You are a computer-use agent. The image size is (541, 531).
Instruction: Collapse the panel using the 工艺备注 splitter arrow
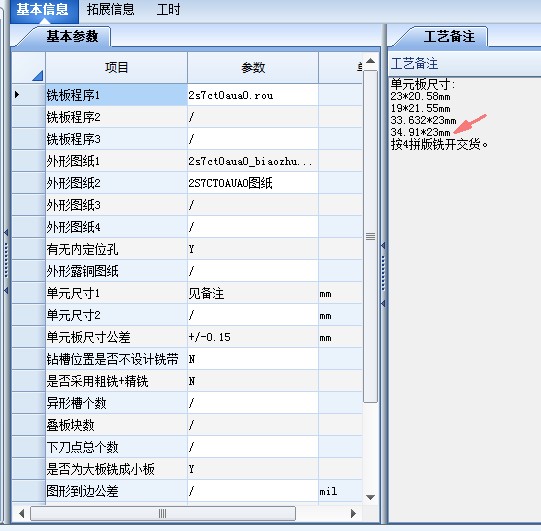383,245
